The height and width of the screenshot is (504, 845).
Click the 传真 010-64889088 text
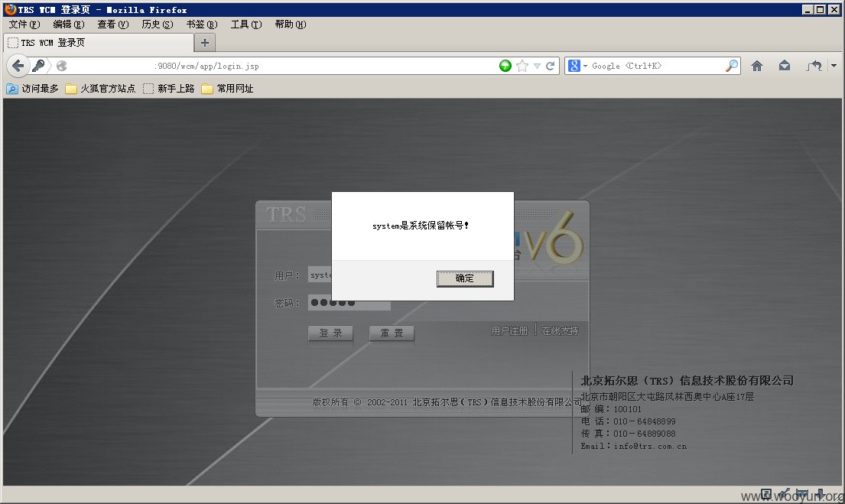628,434
